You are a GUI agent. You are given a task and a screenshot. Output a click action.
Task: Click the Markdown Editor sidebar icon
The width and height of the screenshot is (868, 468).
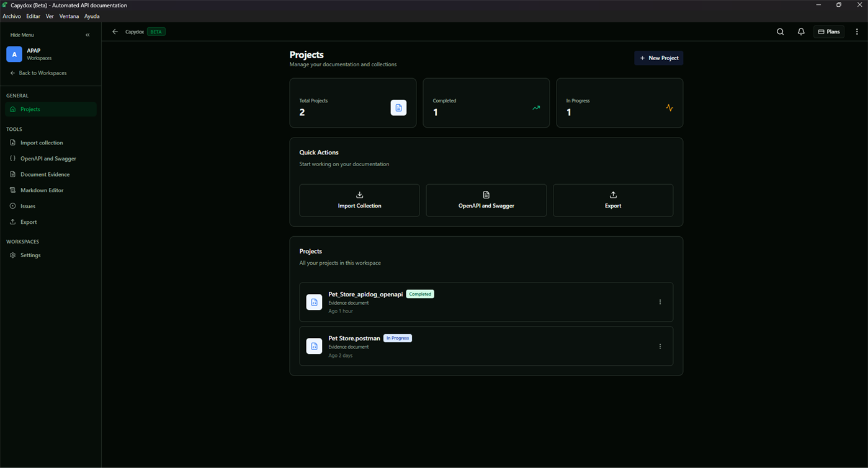[x=12, y=190]
